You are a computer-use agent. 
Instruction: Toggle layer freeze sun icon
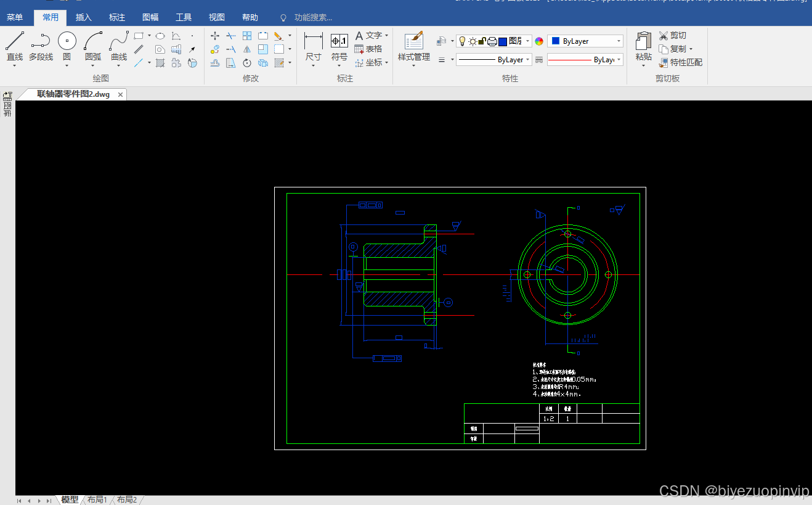473,41
